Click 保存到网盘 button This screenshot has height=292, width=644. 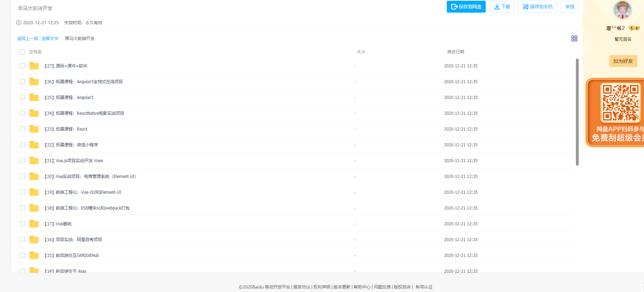(x=466, y=7)
